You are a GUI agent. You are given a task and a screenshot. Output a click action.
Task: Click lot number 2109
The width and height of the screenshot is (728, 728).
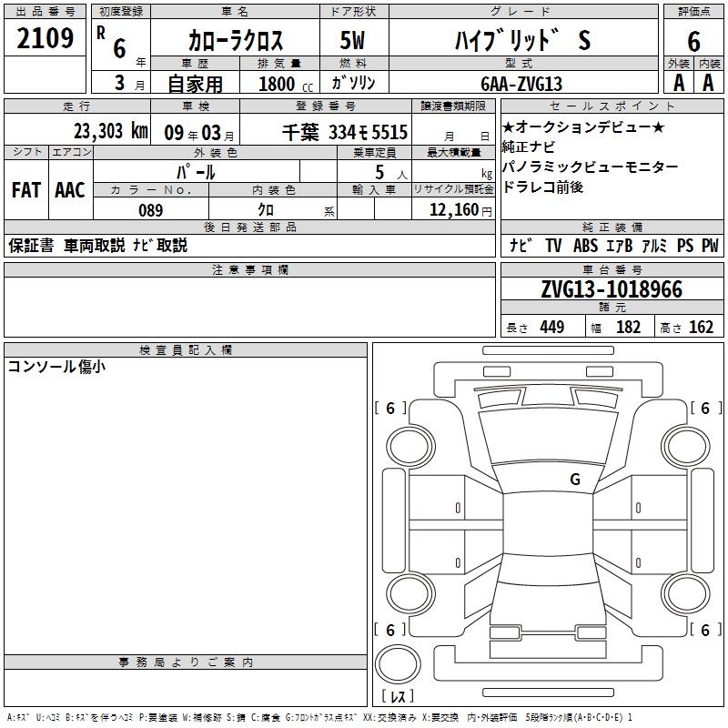pyautogui.click(x=45, y=38)
